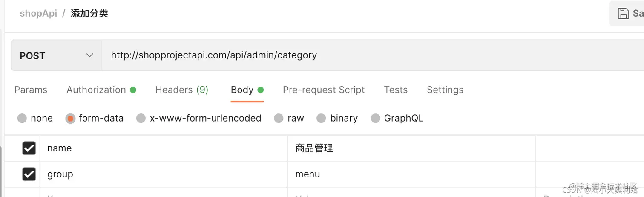Click the request URL field
Image resolution: width=644 pixels, height=197 pixels.
point(341,55)
